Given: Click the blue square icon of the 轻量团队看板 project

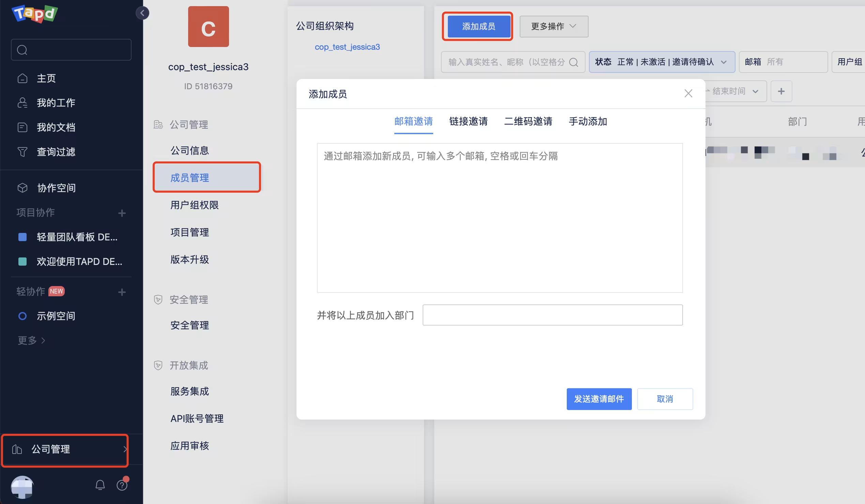Looking at the screenshot, I should coord(22,237).
